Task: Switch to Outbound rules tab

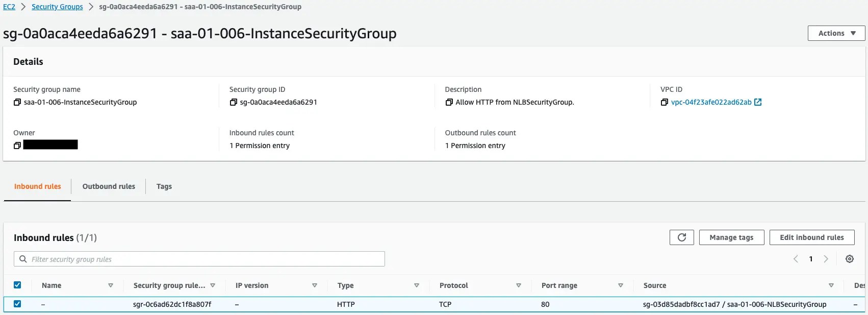Action: click(109, 186)
